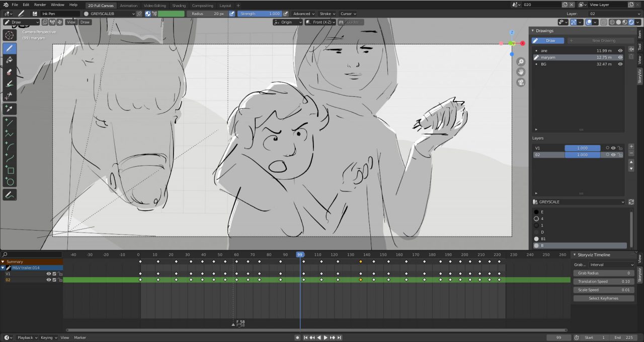Select the Box primitive tool
This screenshot has height=342, width=644.
(x=9, y=171)
